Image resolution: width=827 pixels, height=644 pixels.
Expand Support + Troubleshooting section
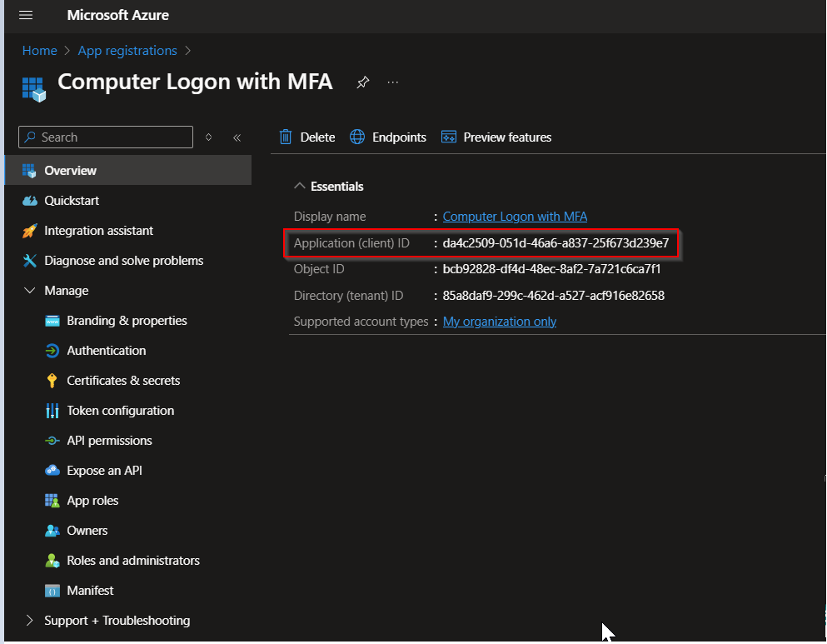pos(30,621)
